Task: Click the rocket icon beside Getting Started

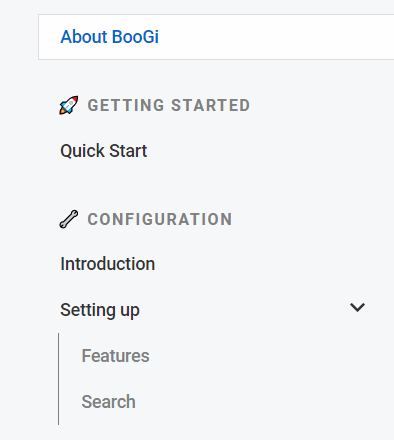Action: (69, 105)
